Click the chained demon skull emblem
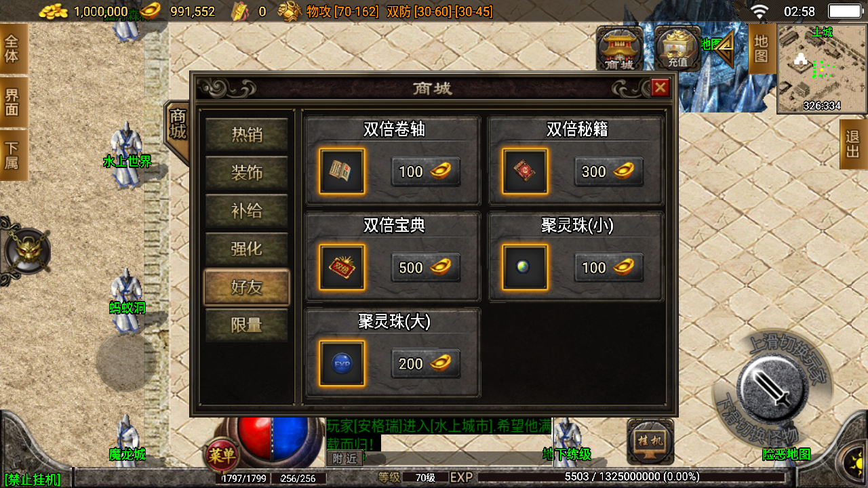The width and height of the screenshot is (868, 488). [27, 252]
